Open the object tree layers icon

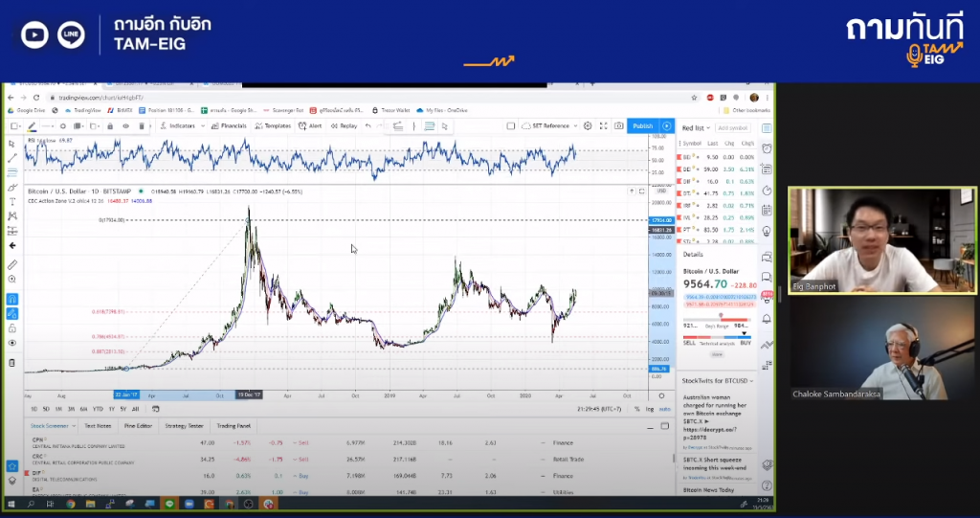tap(11, 481)
